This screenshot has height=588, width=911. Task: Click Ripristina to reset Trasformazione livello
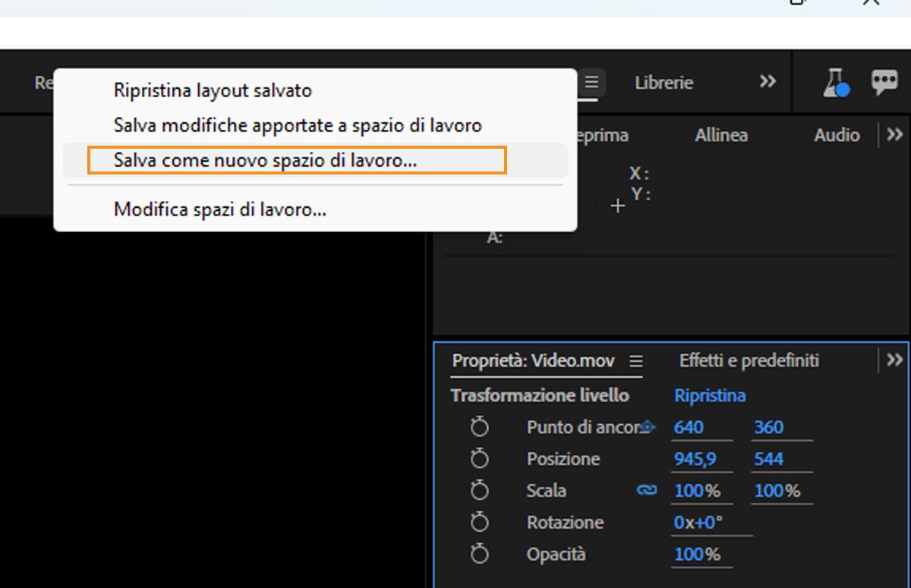coord(709,395)
